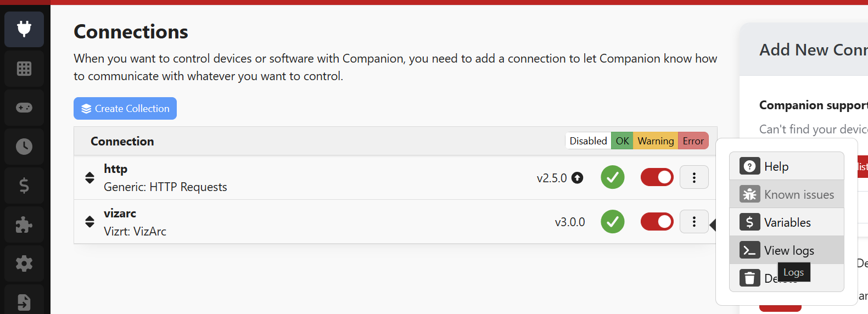Open the Surfaces gamepad icon in sidebar

(24, 108)
